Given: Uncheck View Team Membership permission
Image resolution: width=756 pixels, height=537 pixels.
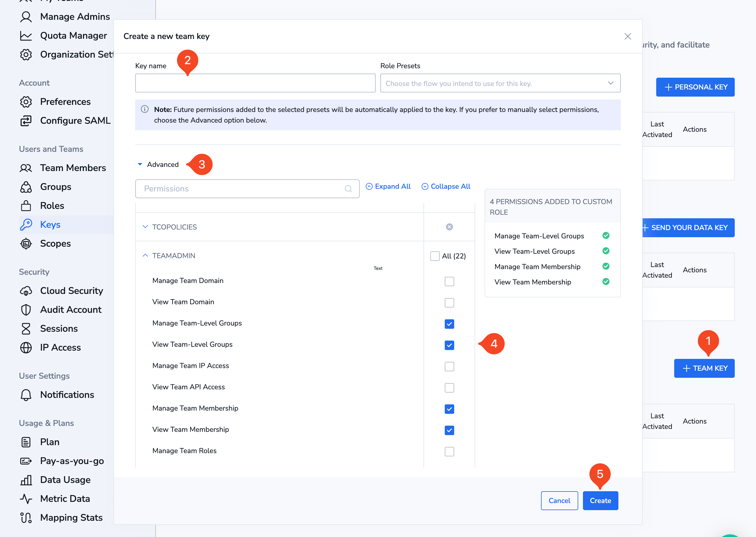Looking at the screenshot, I should coord(449,430).
